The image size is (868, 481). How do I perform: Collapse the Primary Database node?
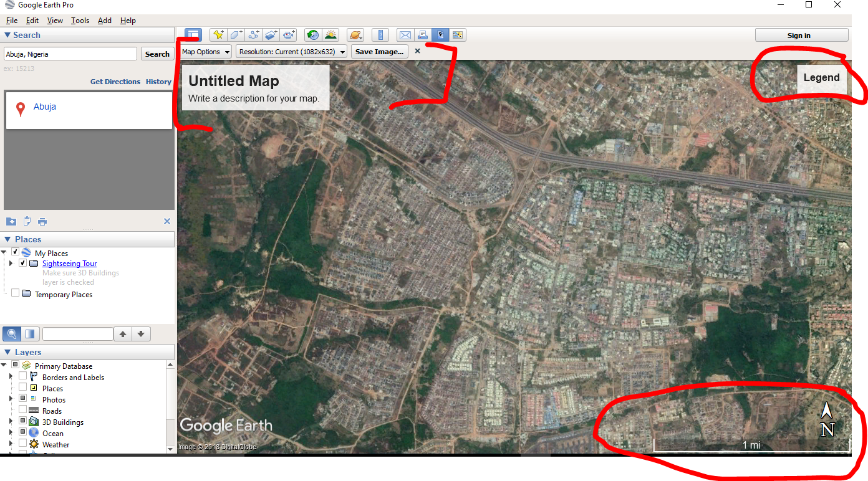click(4, 366)
